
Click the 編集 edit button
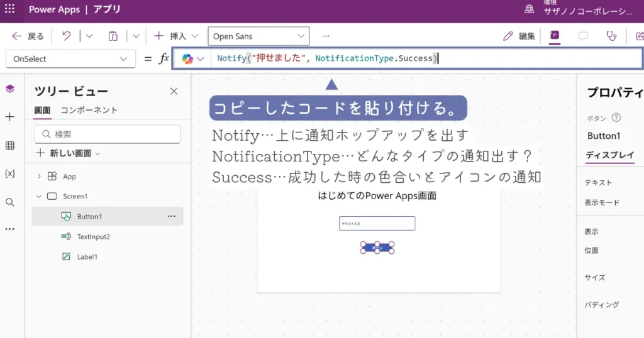tap(519, 36)
